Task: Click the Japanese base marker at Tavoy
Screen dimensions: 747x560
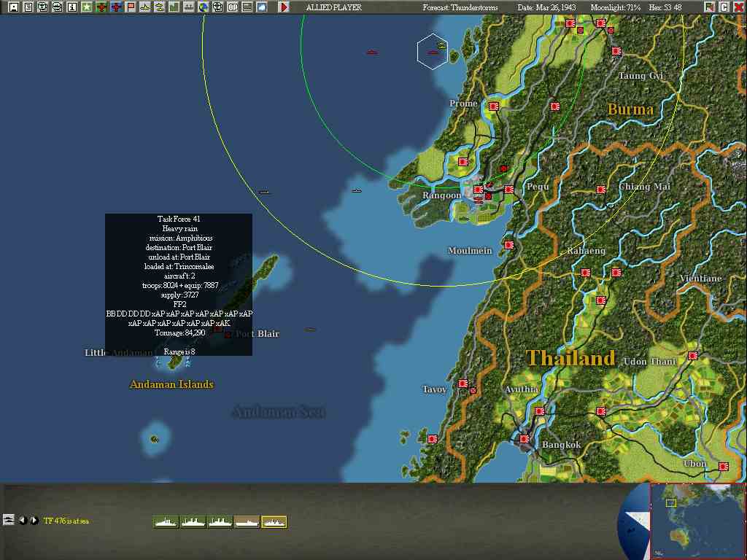Action: 463,384
